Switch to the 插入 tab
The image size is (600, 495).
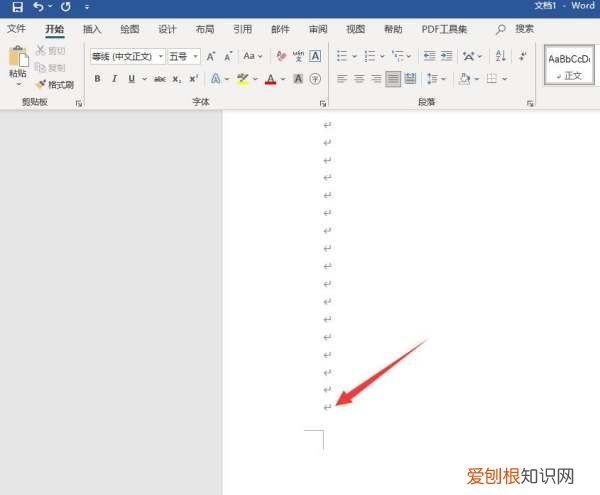click(x=92, y=29)
